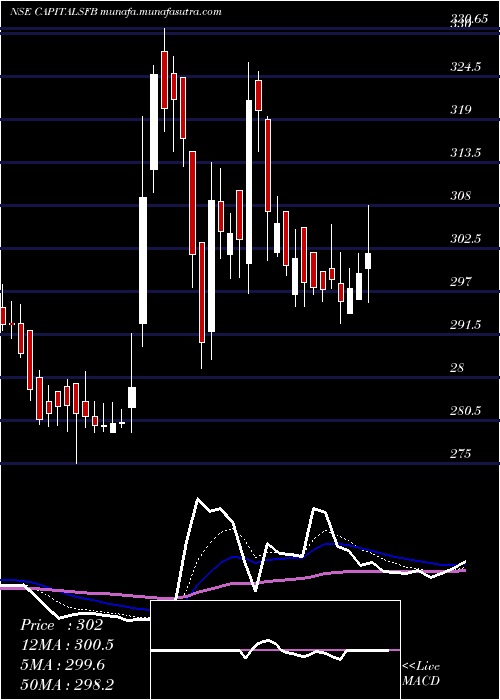The width and height of the screenshot is (500, 700).
Task: Click the 313.5 price axis label
Action: pyautogui.click(x=467, y=153)
